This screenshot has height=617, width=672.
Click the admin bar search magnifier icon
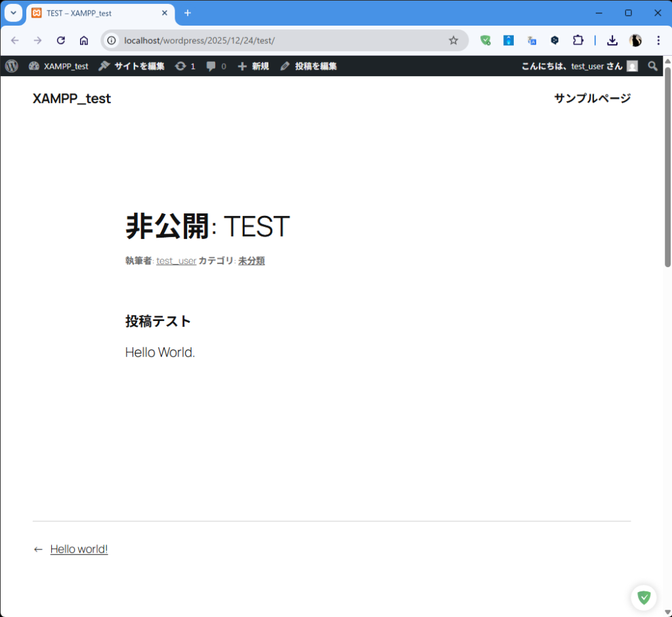(652, 66)
